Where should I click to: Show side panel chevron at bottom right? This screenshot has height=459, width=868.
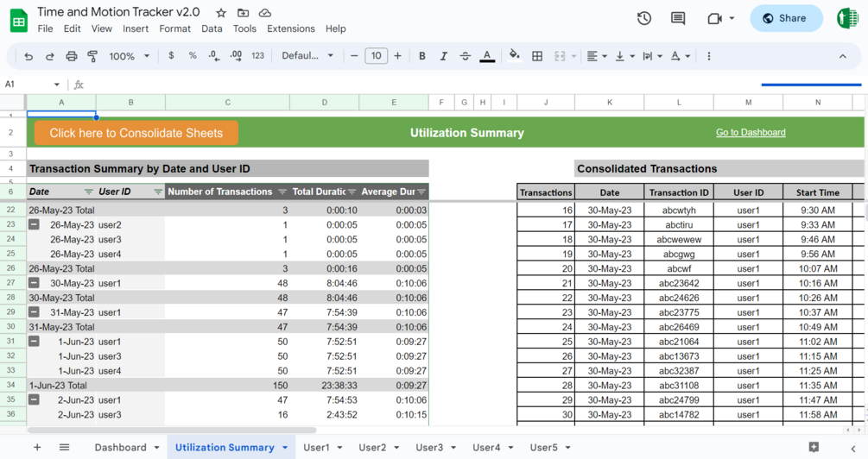tap(853, 449)
